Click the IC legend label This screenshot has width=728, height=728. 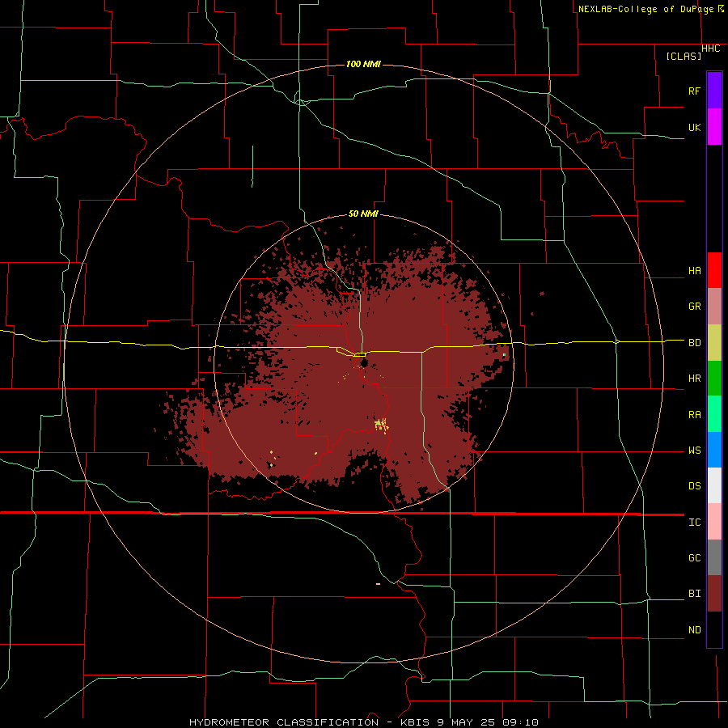pos(695,523)
